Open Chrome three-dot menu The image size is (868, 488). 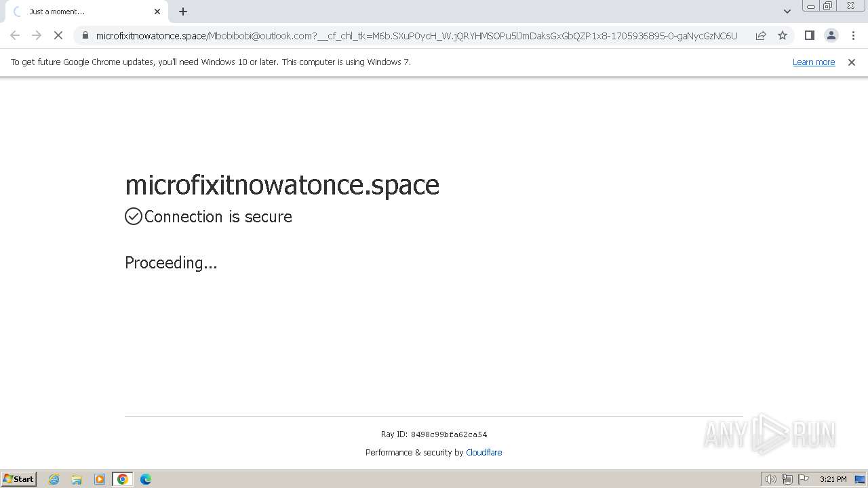coord(853,35)
